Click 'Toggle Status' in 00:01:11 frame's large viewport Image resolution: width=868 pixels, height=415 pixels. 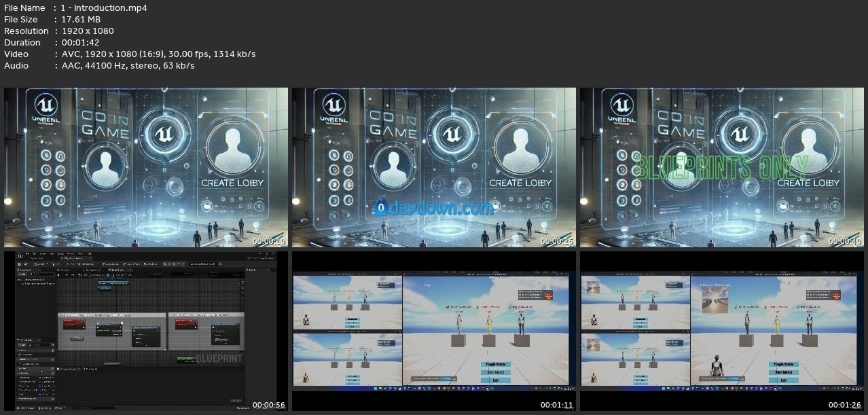click(496, 365)
